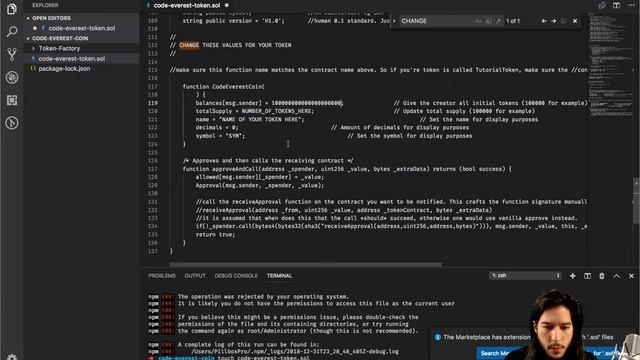Go to previous find match

pyautogui.click(x=544, y=21)
